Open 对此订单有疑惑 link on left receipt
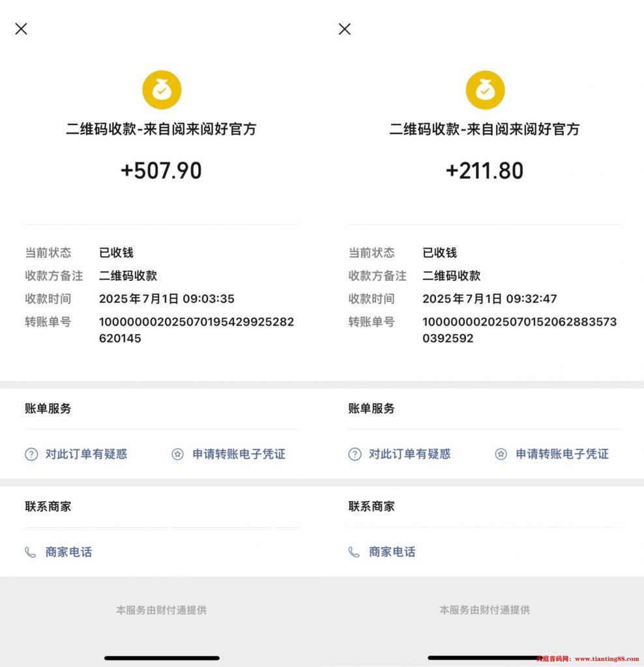This screenshot has height=667, width=644. coord(87,454)
